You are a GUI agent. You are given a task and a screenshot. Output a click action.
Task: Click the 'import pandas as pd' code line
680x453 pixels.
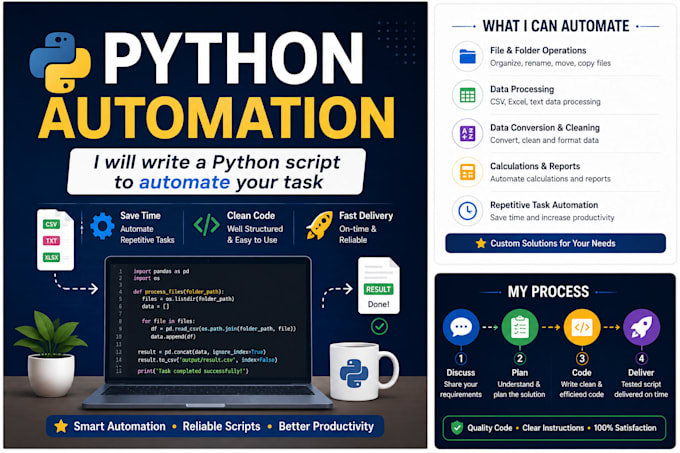(x=161, y=271)
